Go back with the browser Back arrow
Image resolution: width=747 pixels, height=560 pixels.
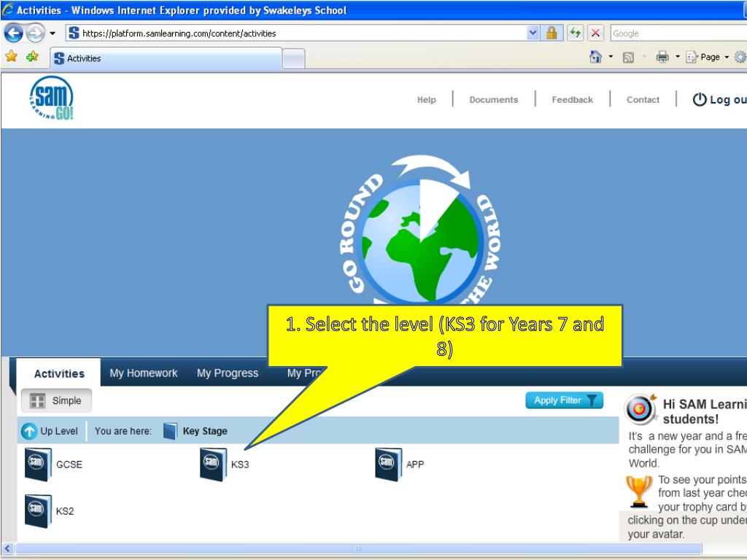click(13, 34)
